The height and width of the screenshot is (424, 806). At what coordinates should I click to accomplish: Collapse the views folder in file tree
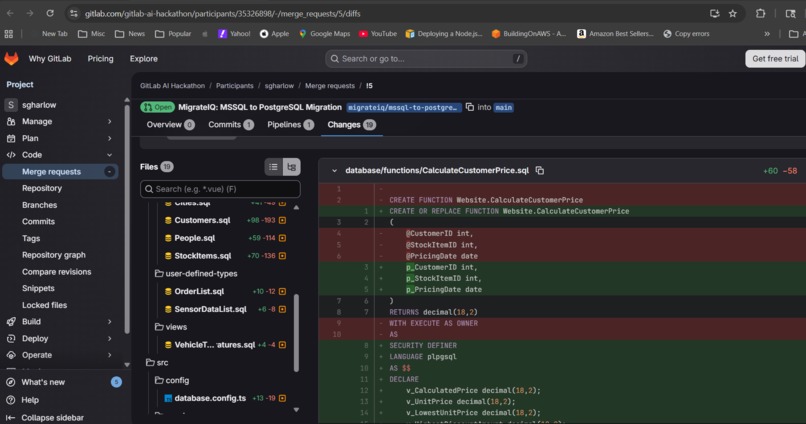(x=171, y=327)
